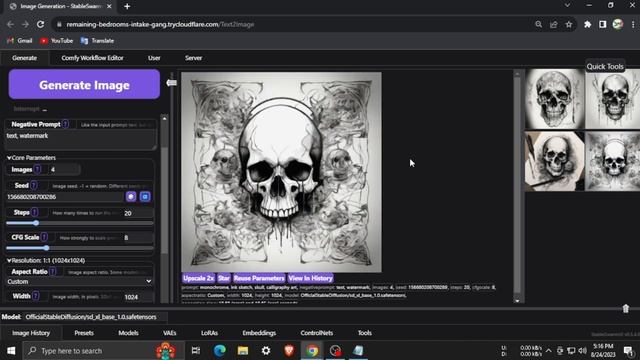
Task: Open the Aspect Ratio Custom dropdown
Action: [80, 282]
